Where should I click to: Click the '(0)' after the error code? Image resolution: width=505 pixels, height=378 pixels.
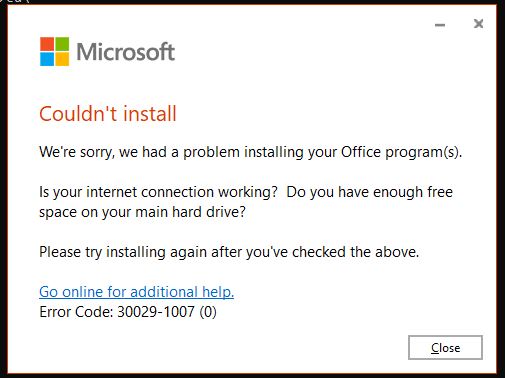(x=208, y=312)
